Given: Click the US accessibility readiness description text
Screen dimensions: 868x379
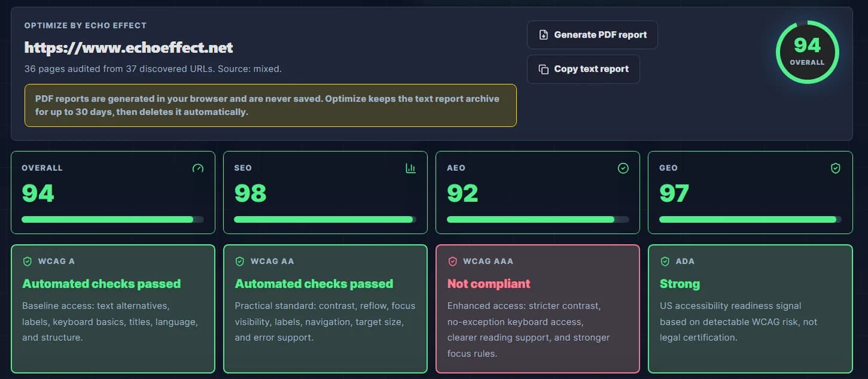Looking at the screenshot, I should tap(739, 322).
